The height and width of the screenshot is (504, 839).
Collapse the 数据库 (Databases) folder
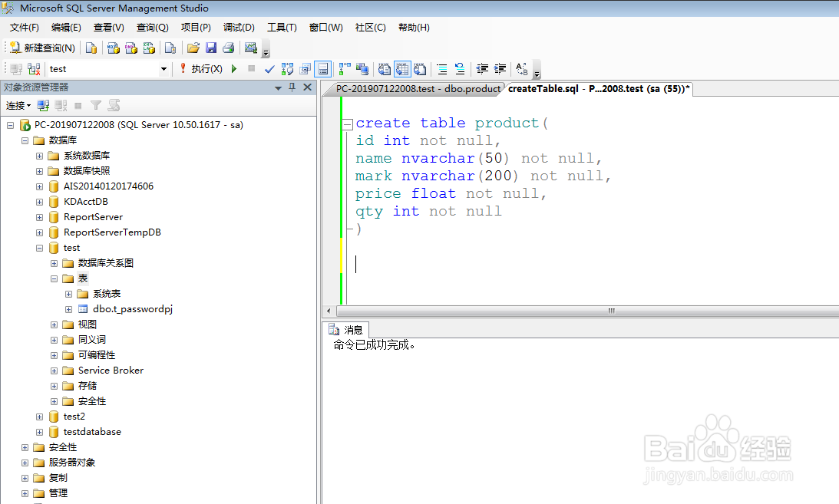point(25,140)
